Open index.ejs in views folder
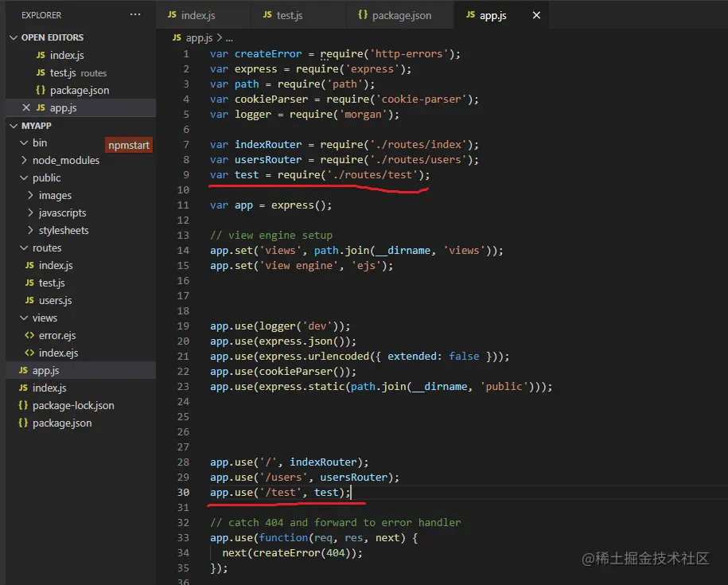This screenshot has height=585, width=728. (x=58, y=353)
